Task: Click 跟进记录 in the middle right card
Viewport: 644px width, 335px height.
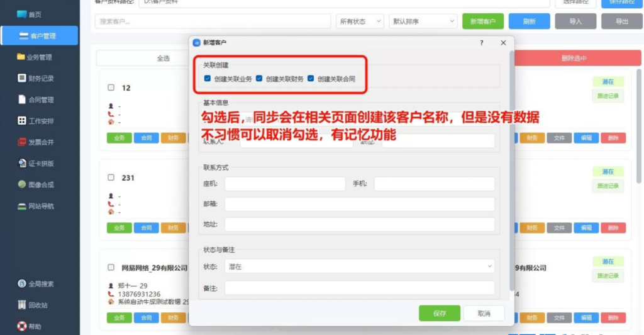Action: 608,186
